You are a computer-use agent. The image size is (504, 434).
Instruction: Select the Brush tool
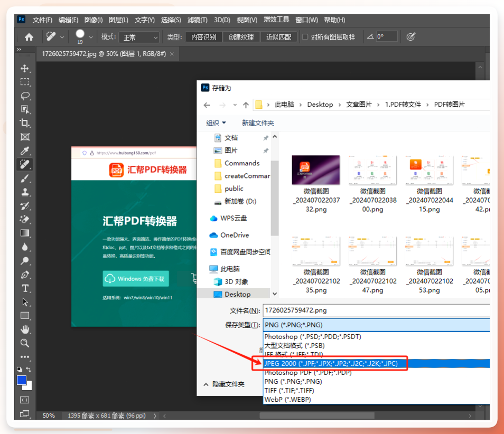click(x=25, y=178)
